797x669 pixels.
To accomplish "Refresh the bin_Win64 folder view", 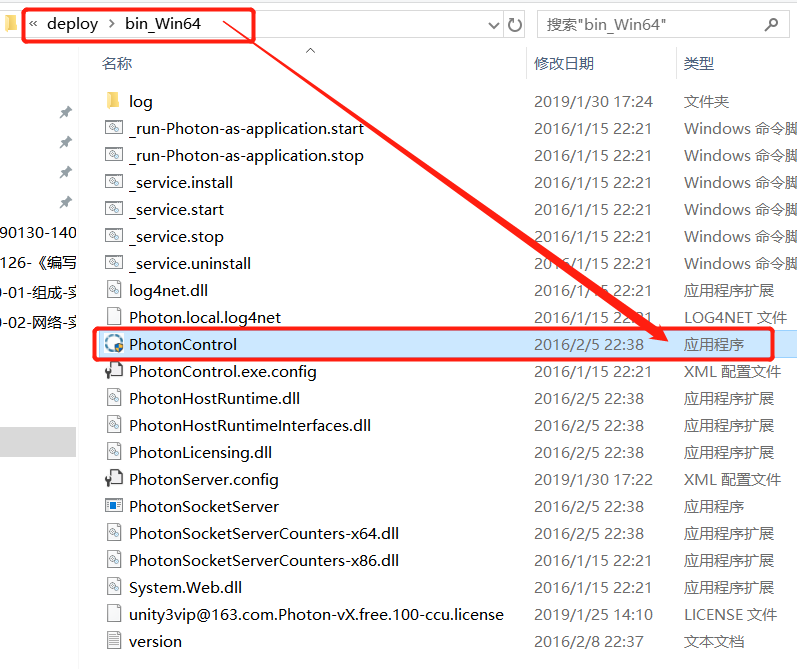I will (x=515, y=24).
